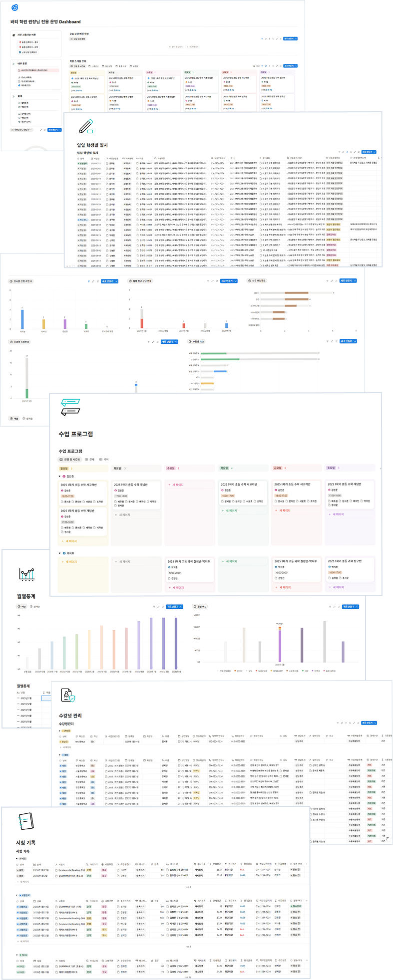Viewport: 393px width, 980px height.
Task: Collapse the 박지후 group in 수업 프로그램
Action: 60,553
